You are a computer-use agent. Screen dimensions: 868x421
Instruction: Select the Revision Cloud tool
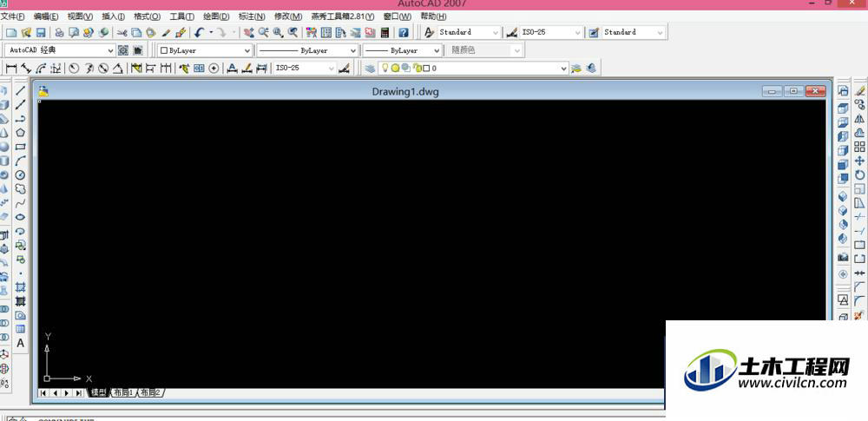21,189
